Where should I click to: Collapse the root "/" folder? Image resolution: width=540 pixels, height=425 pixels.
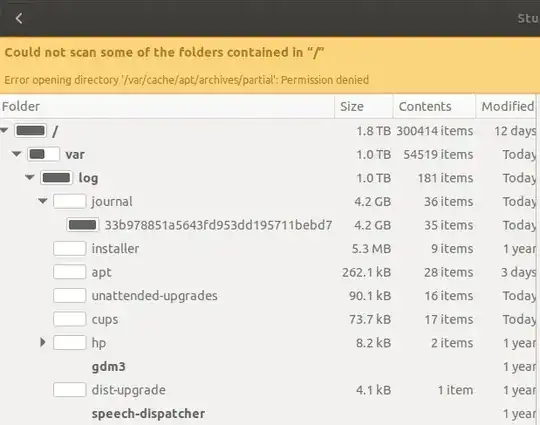pyautogui.click(x=4, y=131)
